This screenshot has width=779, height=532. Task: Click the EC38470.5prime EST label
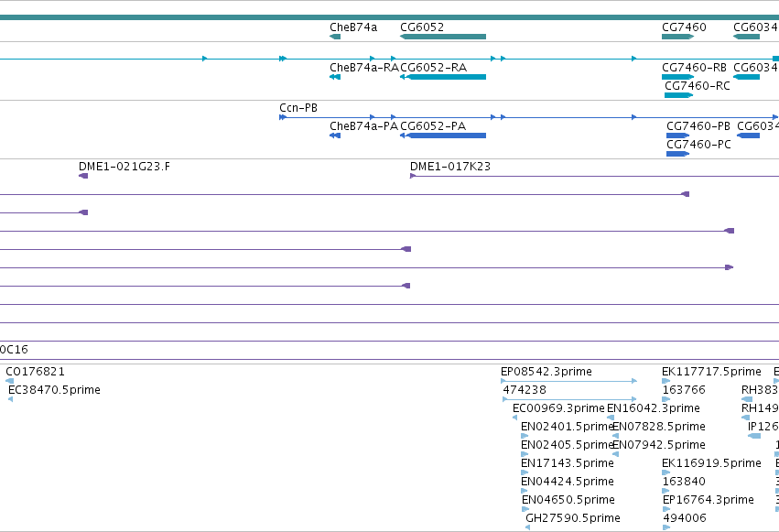coord(54,390)
